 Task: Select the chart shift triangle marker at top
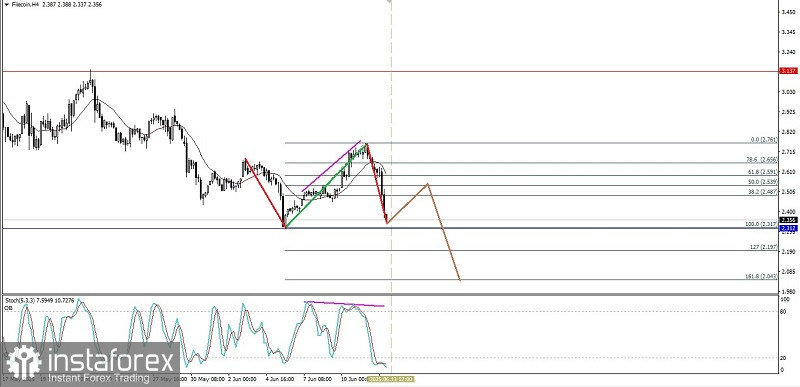[x=389, y=2]
